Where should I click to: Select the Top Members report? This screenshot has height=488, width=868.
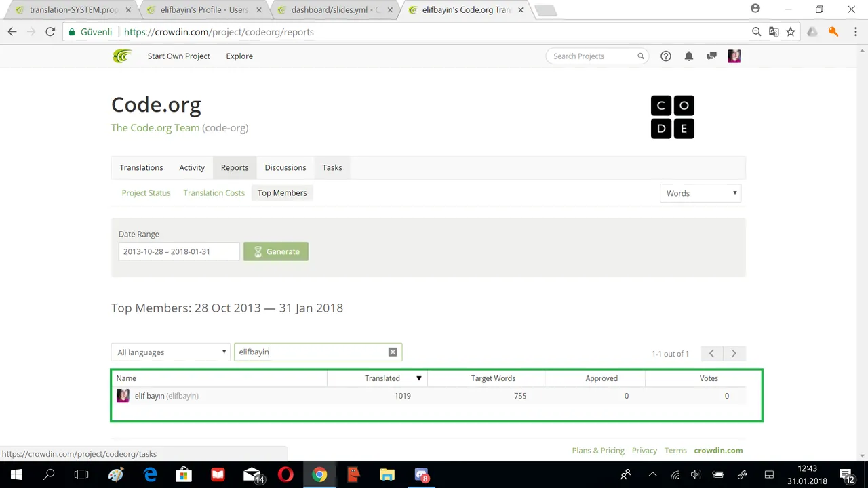click(282, 193)
